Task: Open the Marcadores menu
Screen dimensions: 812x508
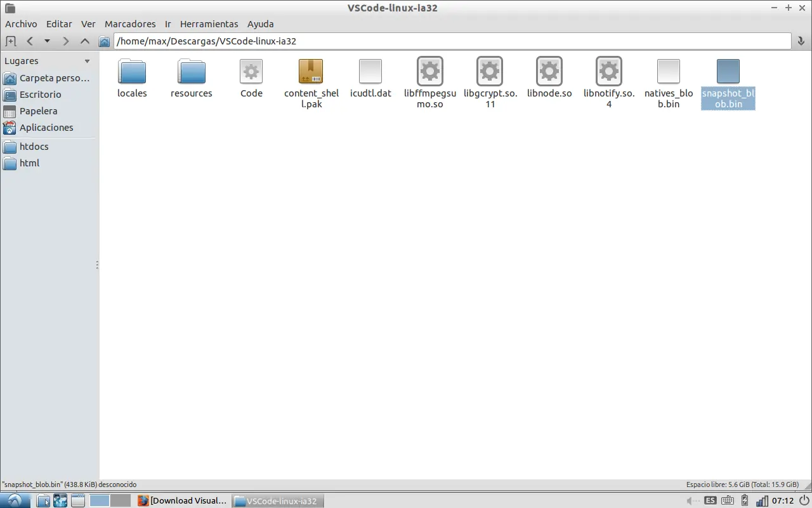Action: [130, 24]
